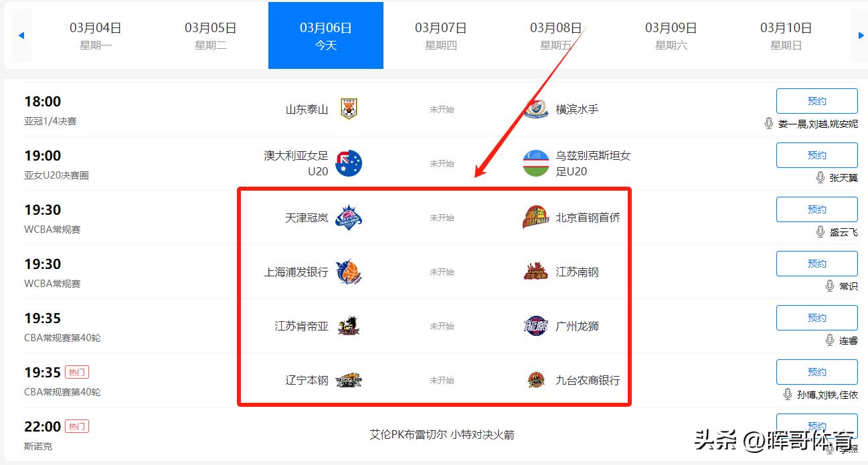Click the Yokohama Marinos team logo
Image resolution: width=868 pixels, height=465 pixels.
pos(535,109)
